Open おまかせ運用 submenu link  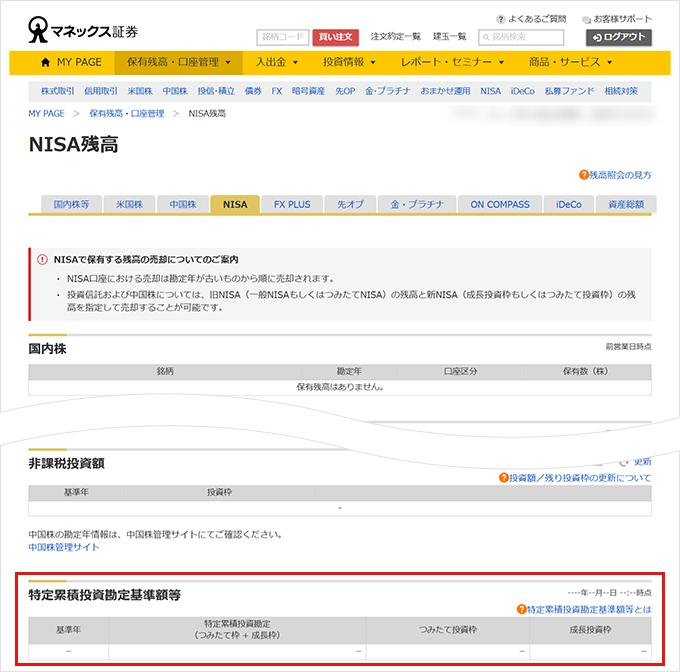click(445, 91)
